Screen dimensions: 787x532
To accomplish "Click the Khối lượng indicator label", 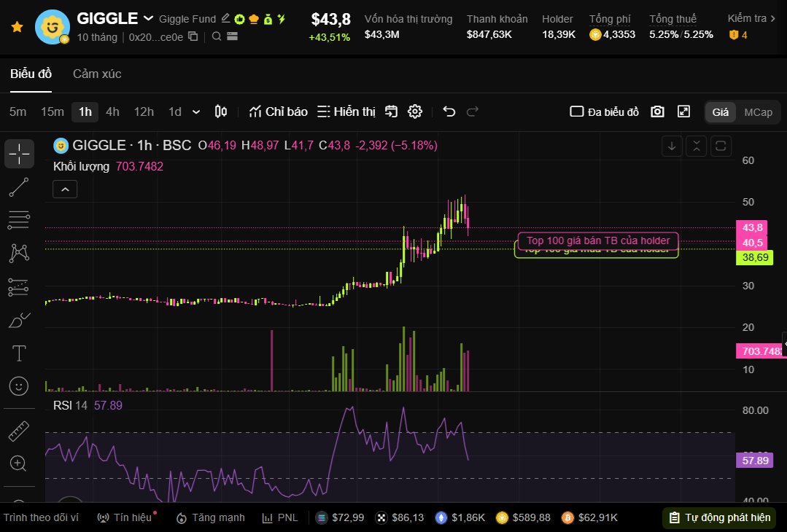I will coord(81,166).
